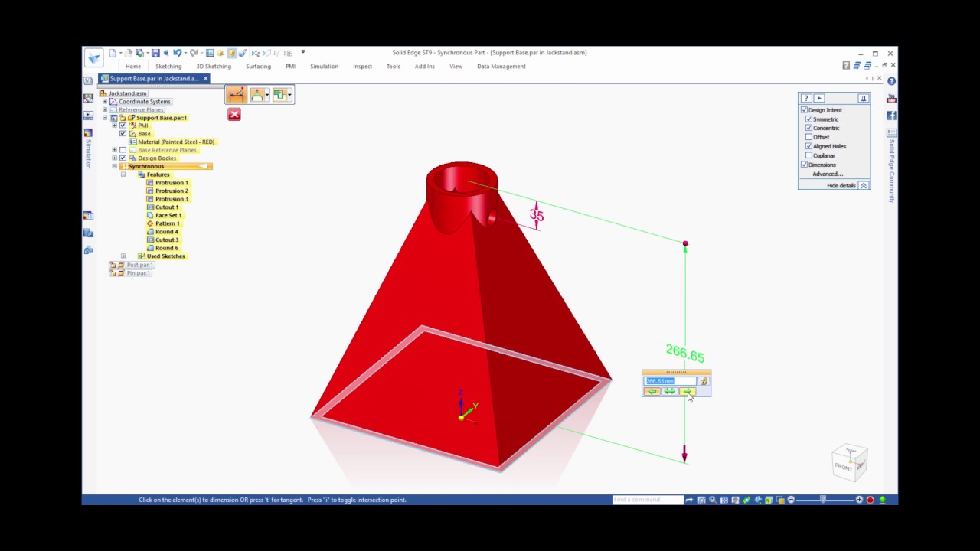Enable the Offset checkbox
Screen dimensions: 980x551
pos(808,137)
